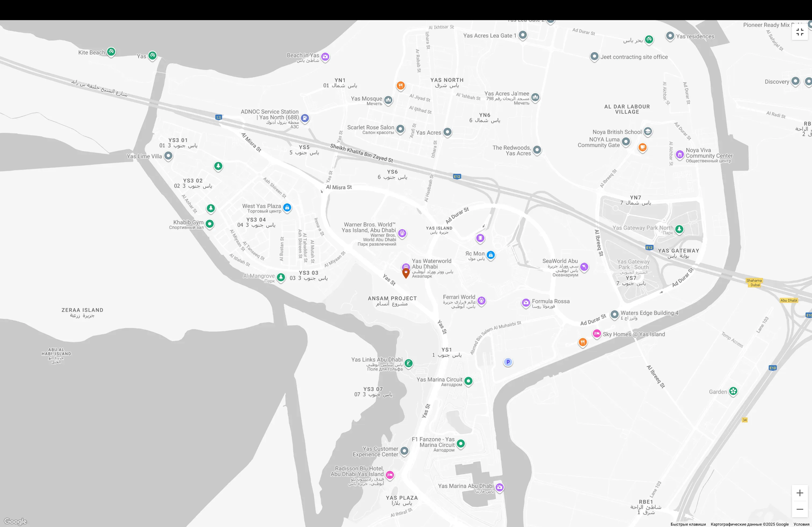The height and width of the screenshot is (527, 812).
Task: Click the parking P icon
Action: click(x=508, y=362)
